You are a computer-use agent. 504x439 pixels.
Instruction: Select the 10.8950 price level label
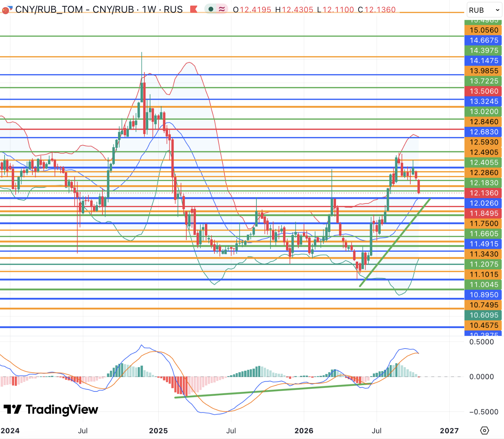pos(484,295)
